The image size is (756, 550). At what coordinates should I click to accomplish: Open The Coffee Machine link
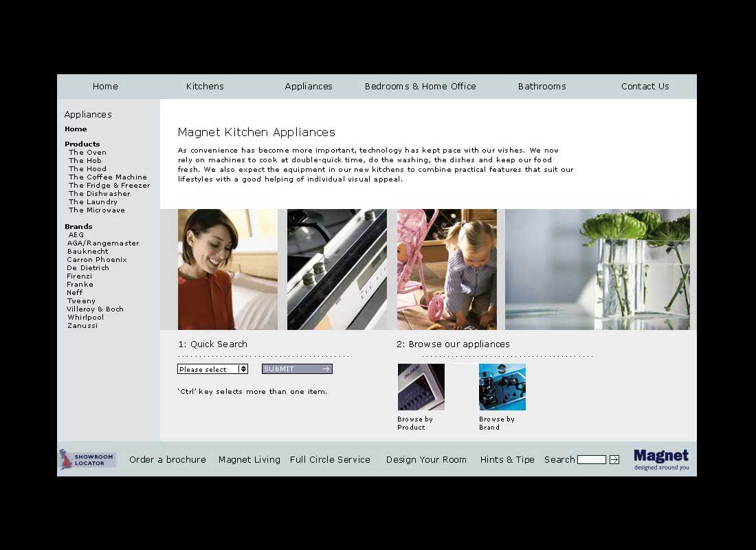107,177
